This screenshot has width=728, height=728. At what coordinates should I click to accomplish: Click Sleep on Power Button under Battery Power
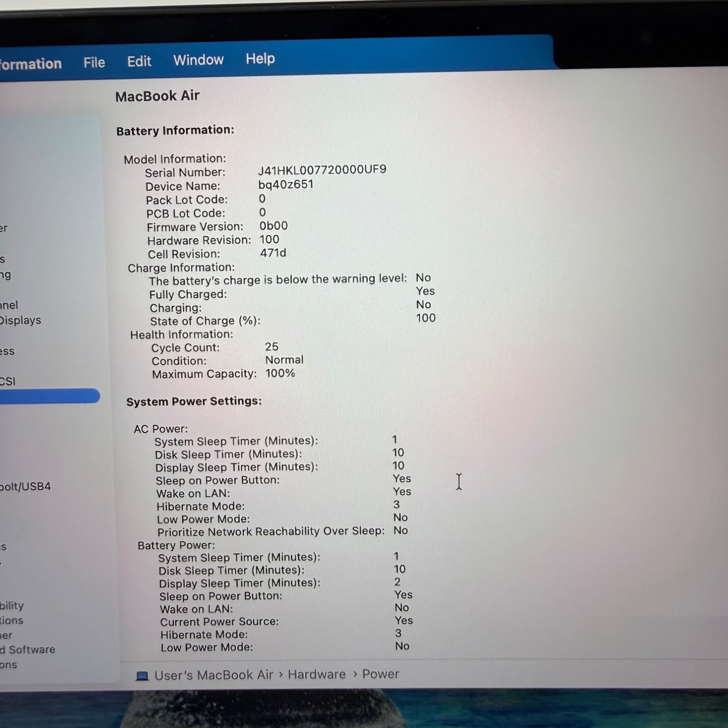click(221, 597)
